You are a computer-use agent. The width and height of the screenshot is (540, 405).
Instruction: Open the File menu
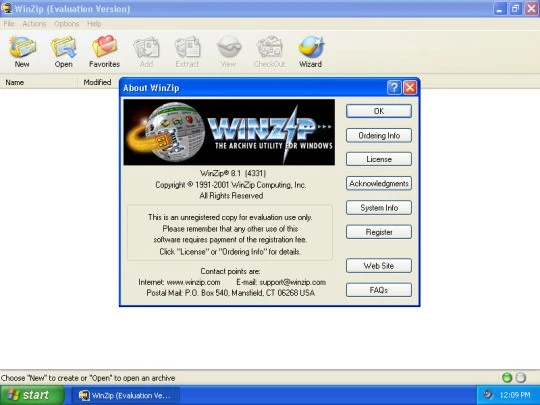click(x=9, y=24)
